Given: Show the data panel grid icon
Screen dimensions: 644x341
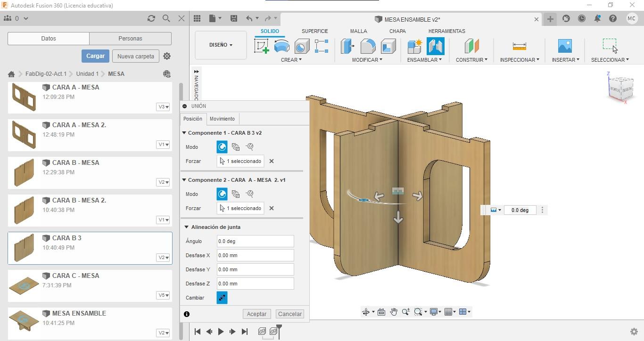Looking at the screenshot, I should click(197, 18).
